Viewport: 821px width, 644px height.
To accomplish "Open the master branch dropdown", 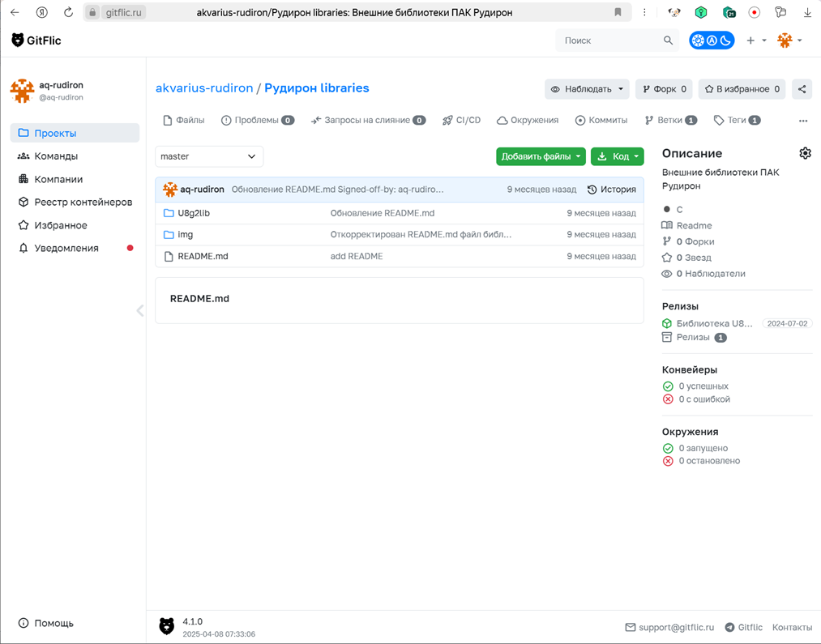I will [209, 156].
